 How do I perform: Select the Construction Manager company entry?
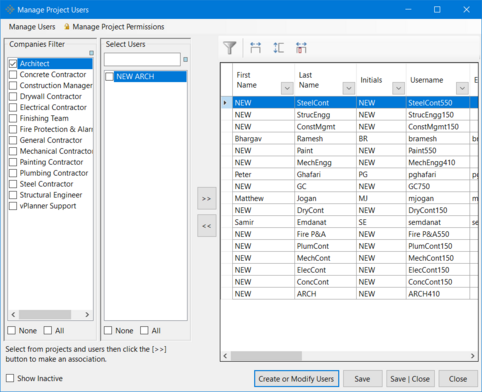point(56,85)
